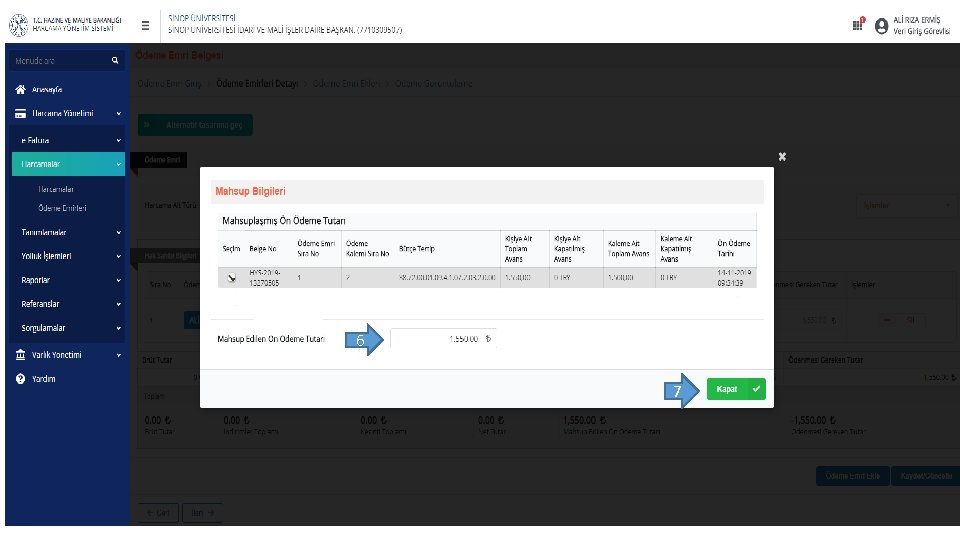Click the Kaydet/Güncelle button
Screen dimensions: 960x540
tap(926, 476)
